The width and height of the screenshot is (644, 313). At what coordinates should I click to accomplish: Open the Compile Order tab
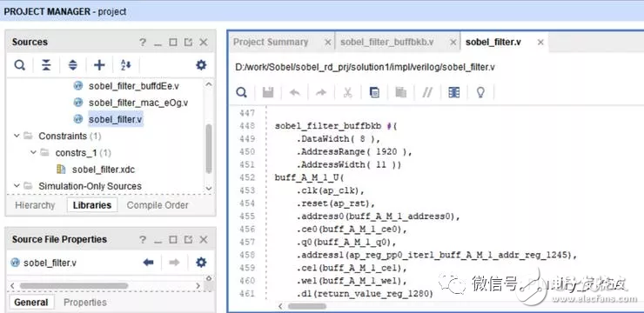158,205
